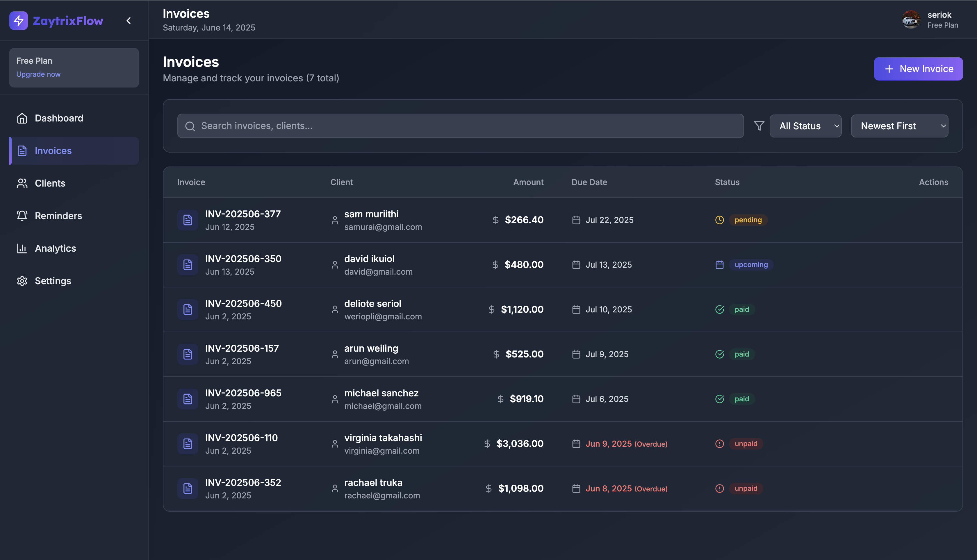This screenshot has width=977, height=560.
Task: Open the All Status dropdown
Action: 805,126
